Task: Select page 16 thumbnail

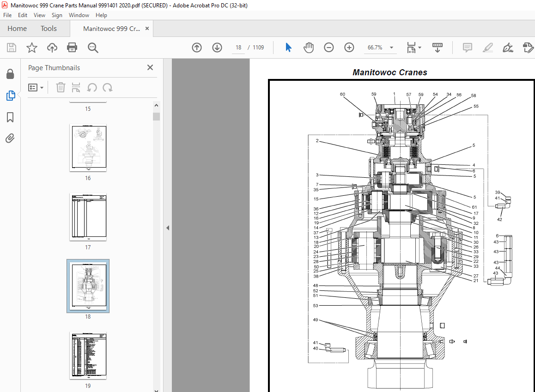Action: 88,148
